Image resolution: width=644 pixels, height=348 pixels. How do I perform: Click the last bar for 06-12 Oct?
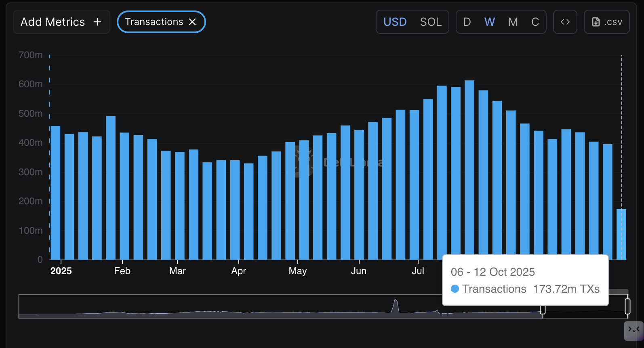[621, 234]
